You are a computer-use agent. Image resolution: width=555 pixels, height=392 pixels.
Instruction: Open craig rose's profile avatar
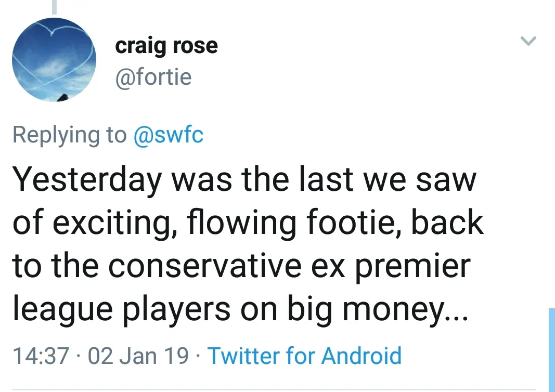tap(54, 59)
